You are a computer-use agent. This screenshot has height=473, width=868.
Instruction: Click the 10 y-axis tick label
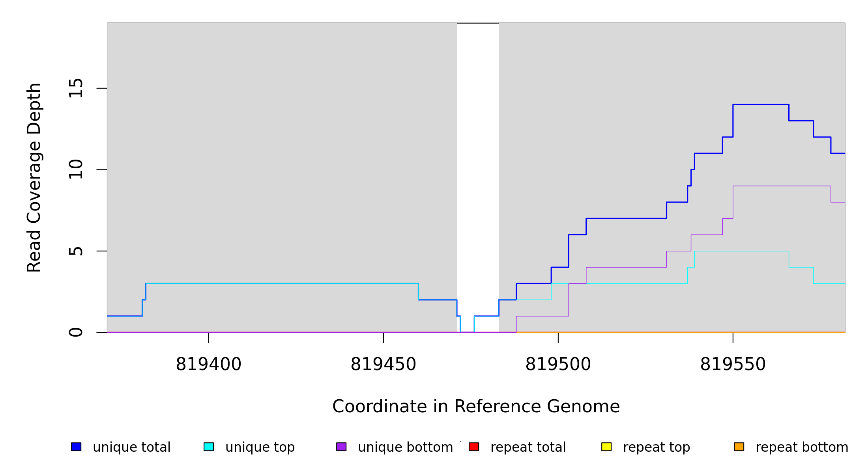click(x=76, y=169)
